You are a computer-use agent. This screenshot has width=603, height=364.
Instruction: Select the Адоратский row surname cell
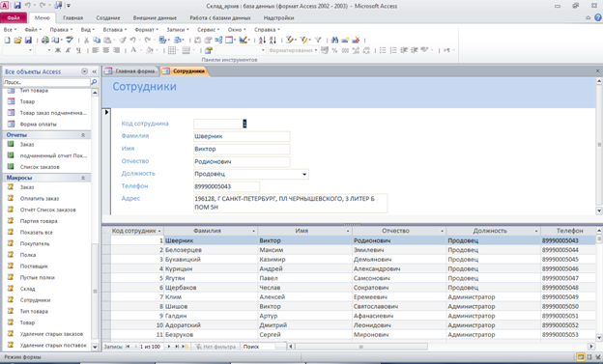click(x=211, y=325)
